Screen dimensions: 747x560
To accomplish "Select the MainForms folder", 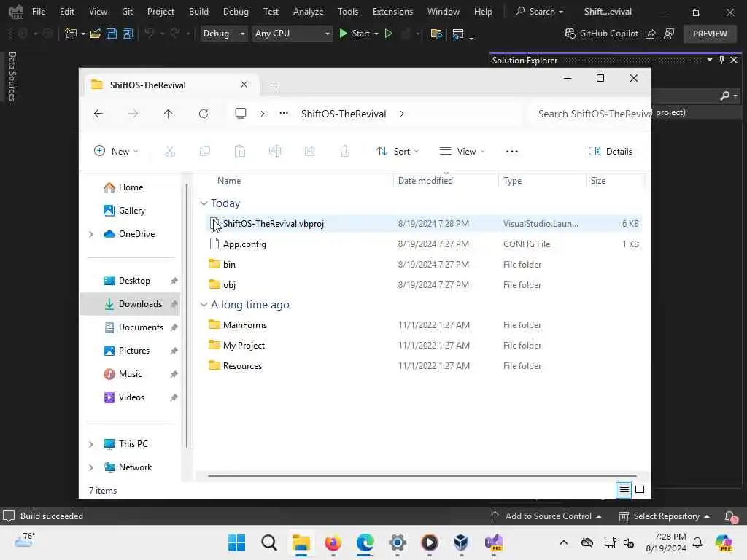I will (x=425, y=325).
